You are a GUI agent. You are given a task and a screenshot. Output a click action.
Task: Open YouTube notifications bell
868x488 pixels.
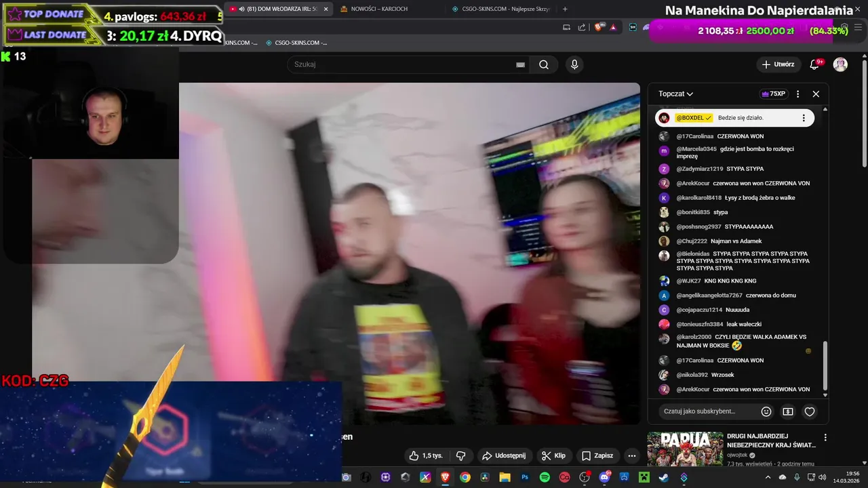pos(814,64)
